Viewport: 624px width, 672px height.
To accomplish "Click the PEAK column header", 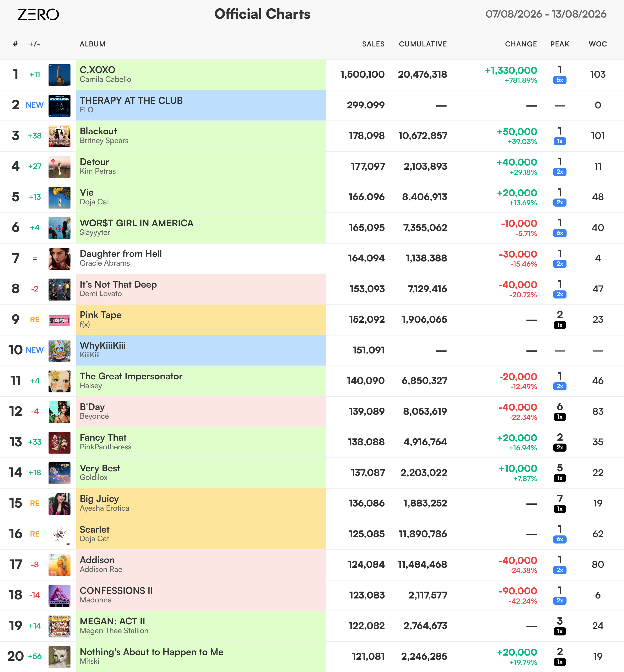I will pos(560,44).
